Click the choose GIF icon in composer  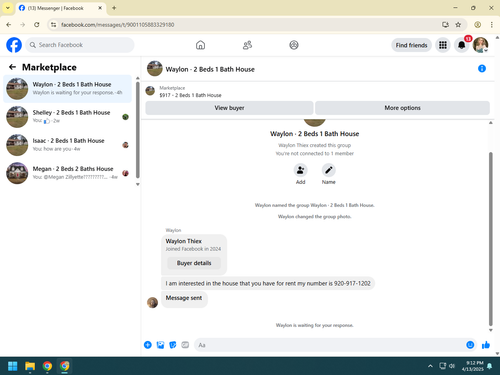(185, 345)
